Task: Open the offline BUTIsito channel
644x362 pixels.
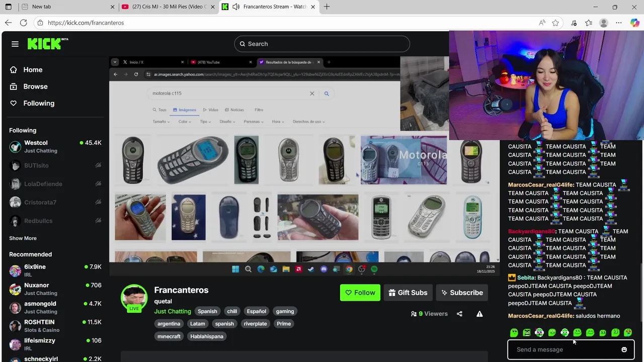Action: [x=55, y=165]
